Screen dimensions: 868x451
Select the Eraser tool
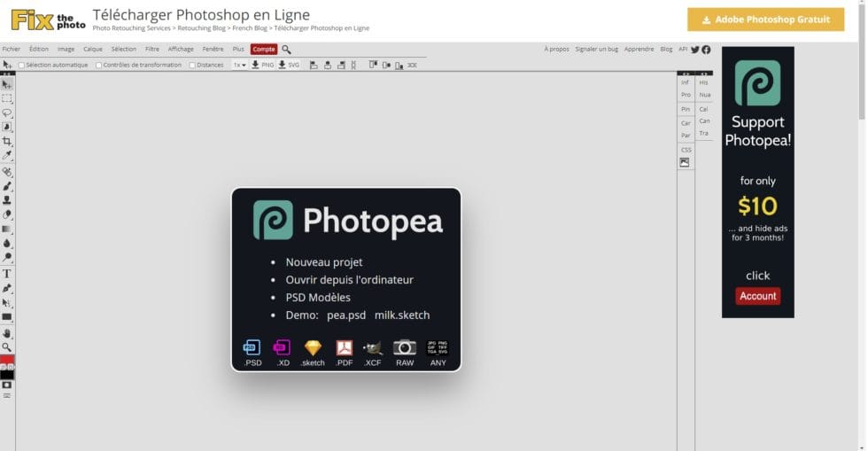coord(7,214)
